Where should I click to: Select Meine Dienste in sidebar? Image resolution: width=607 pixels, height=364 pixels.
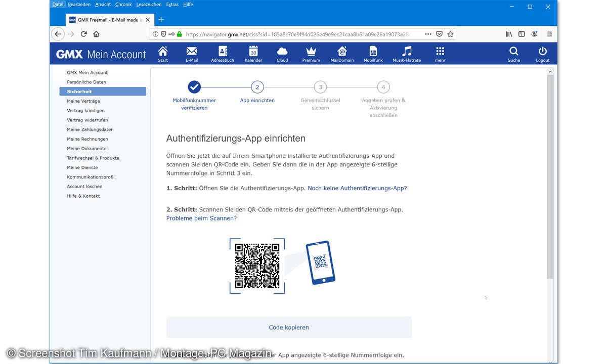[82, 167]
